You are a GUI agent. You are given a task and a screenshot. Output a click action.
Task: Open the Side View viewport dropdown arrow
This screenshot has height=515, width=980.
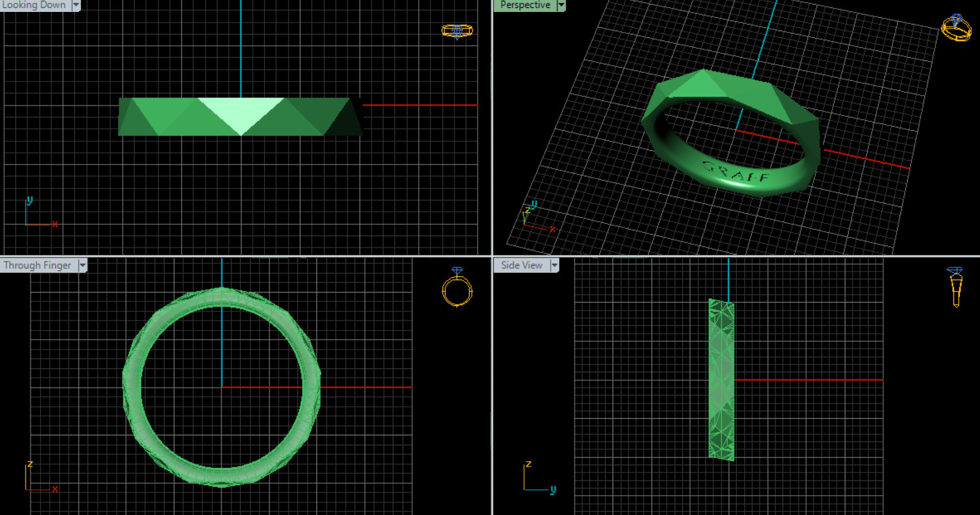pos(554,265)
